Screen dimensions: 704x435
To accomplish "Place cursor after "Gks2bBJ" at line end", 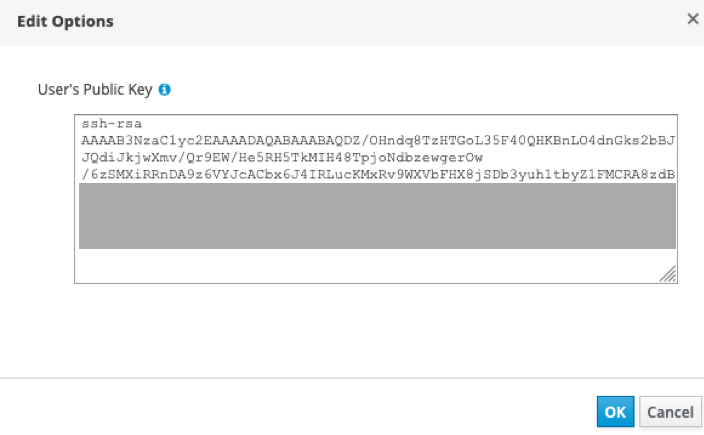I will pyautogui.click(x=677, y=141).
